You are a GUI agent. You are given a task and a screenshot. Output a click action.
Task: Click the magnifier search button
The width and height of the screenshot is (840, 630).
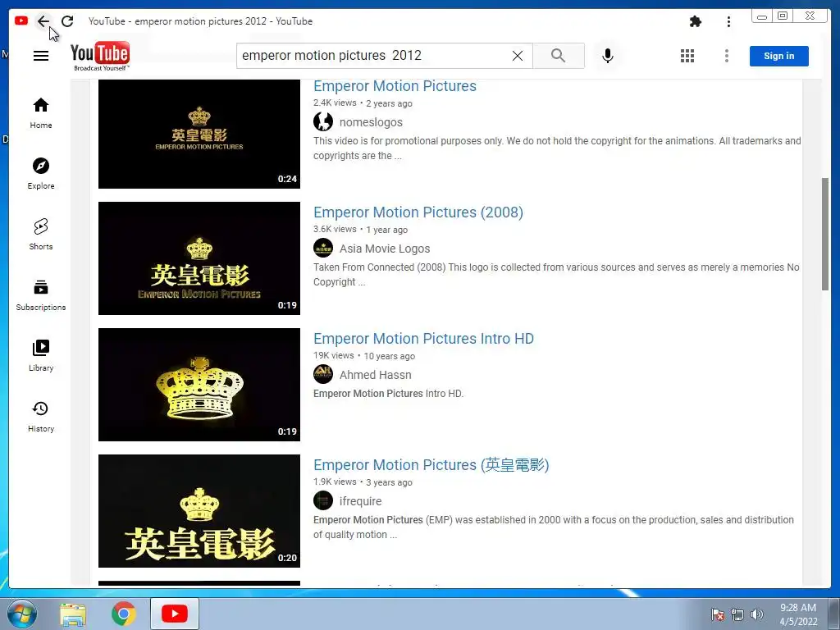pos(558,56)
